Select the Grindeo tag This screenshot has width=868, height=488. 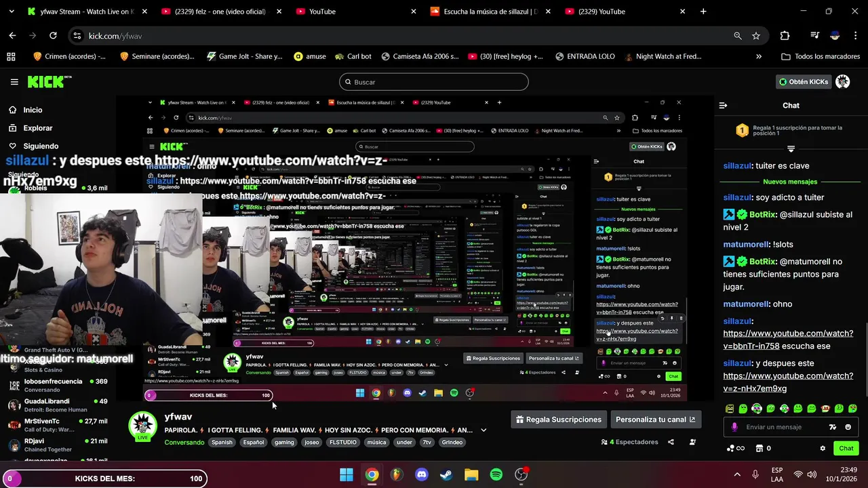[x=452, y=442]
